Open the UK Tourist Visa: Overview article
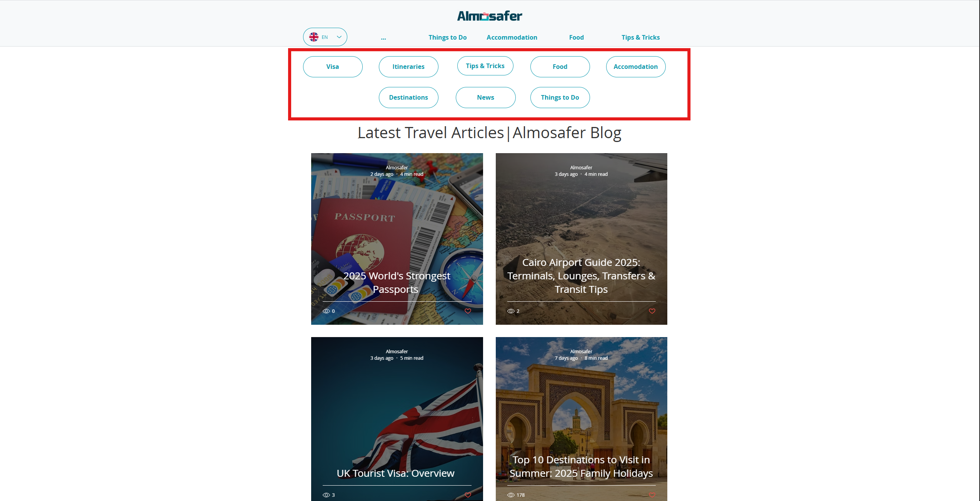980x501 pixels. [x=396, y=473]
